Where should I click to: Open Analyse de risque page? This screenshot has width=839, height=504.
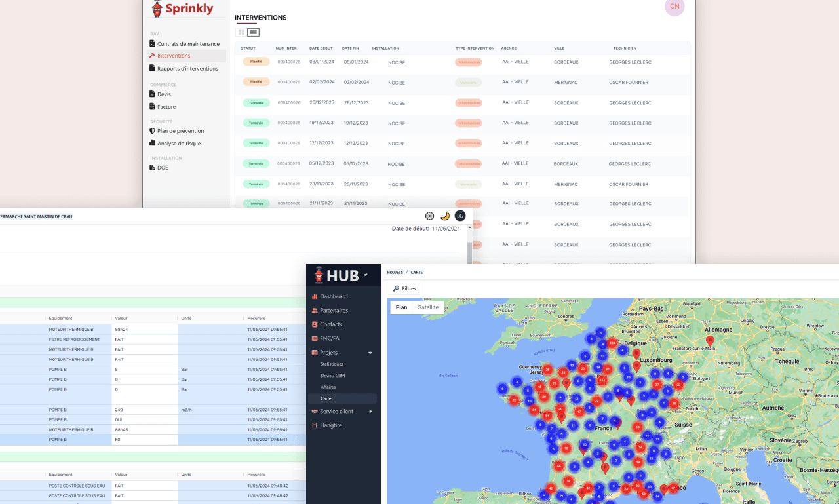pos(179,144)
